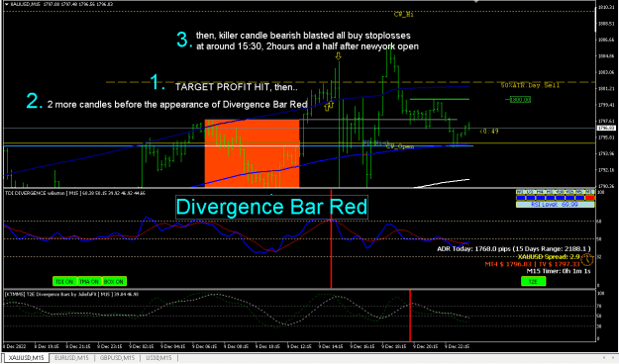619x364 pixels.
Task: Open the US30,M15 chart tab
Action: point(158,358)
